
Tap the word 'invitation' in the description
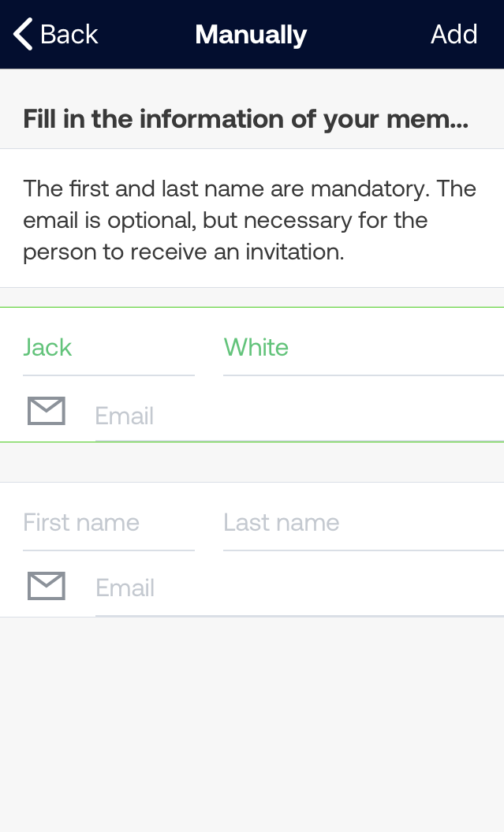[x=294, y=252]
